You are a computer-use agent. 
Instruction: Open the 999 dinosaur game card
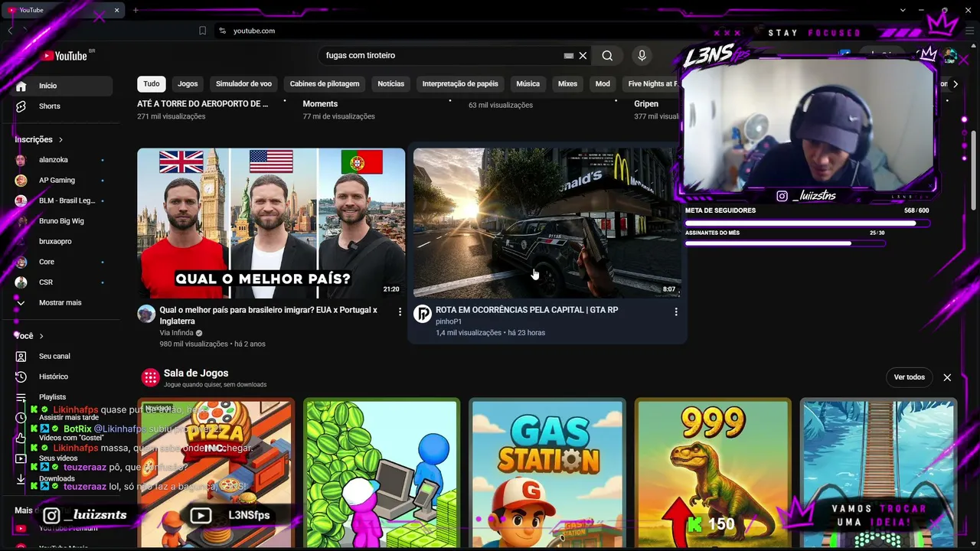(x=713, y=474)
